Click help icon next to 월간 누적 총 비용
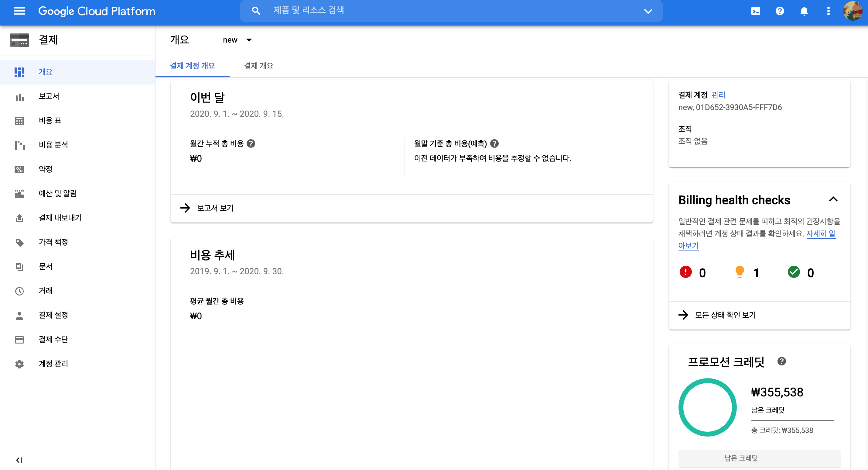868x470 pixels. click(x=251, y=143)
